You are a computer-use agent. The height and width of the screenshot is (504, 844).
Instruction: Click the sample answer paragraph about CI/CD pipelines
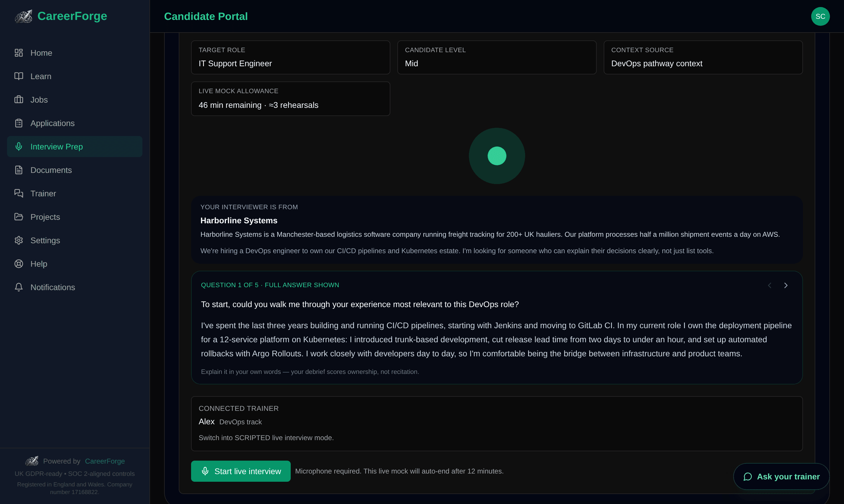pyautogui.click(x=496, y=340)
